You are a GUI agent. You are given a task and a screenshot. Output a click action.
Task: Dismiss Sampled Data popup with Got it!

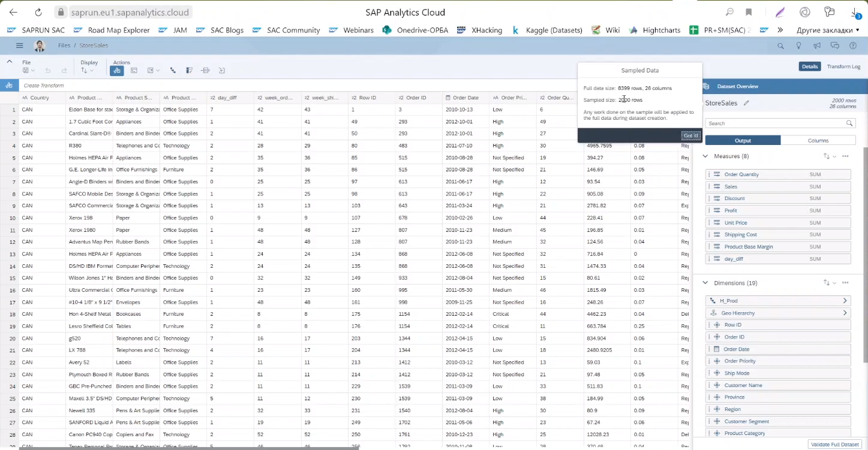(x=691, y=135)
